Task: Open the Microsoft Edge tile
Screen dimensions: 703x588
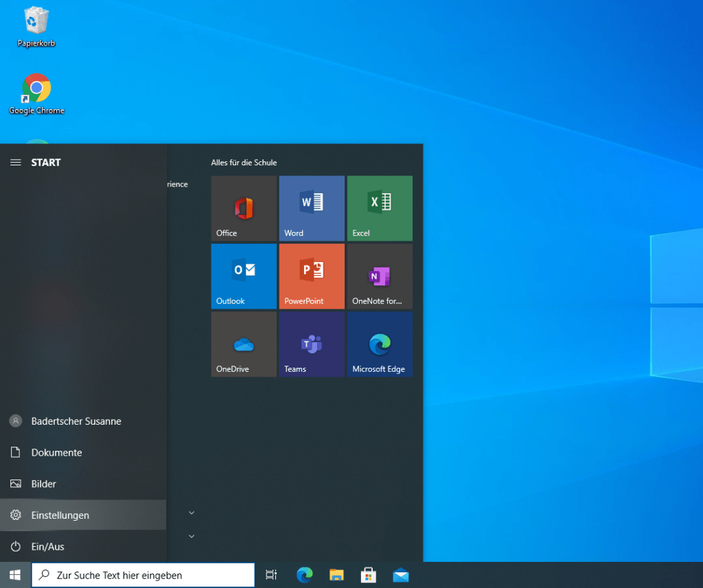Action: point(380,344)
